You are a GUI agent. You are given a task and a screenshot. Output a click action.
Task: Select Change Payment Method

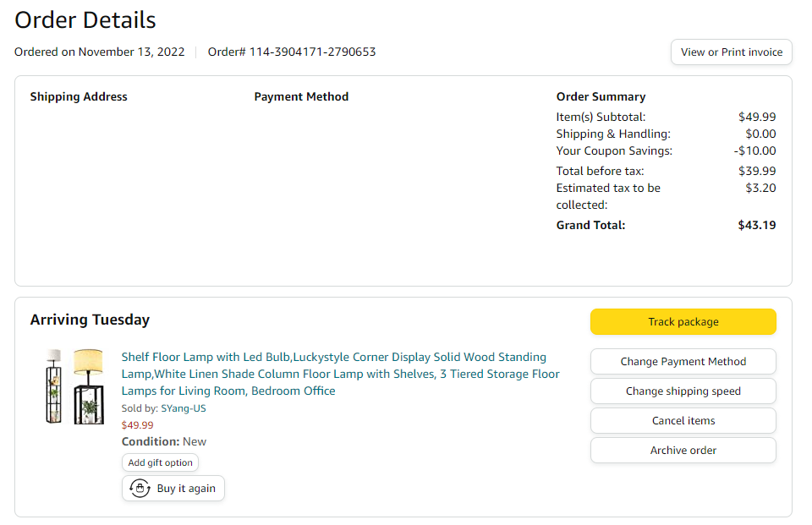click(683, 362)
